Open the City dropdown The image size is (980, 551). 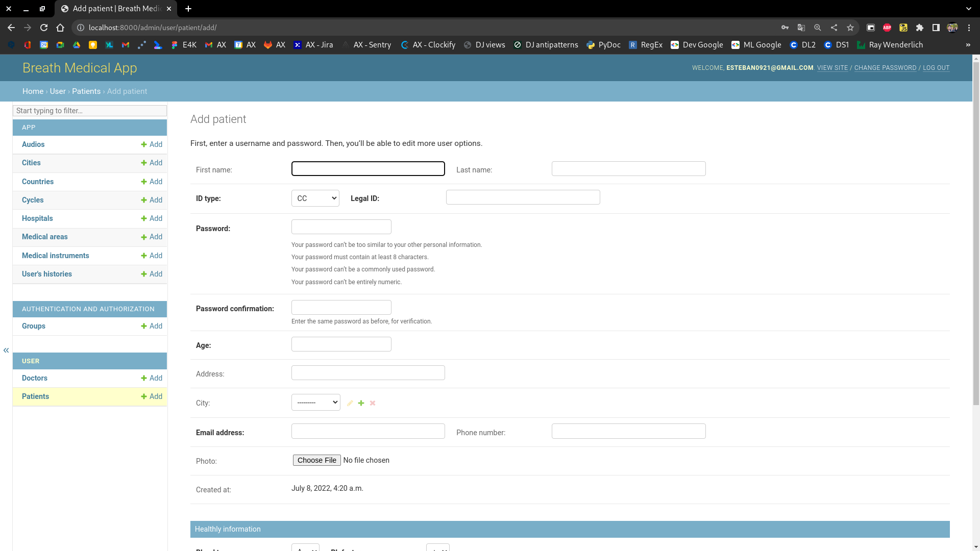(x=316, y=403)
